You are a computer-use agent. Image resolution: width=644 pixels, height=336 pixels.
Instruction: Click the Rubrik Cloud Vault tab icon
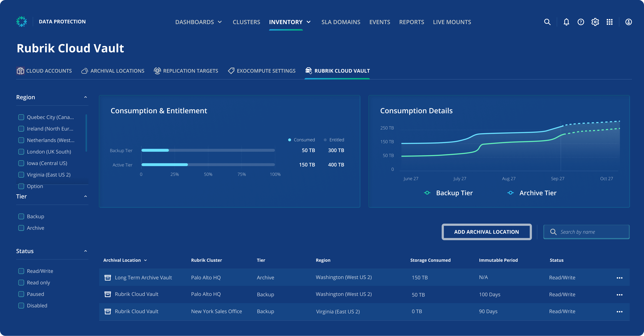(x=308, y=70)
